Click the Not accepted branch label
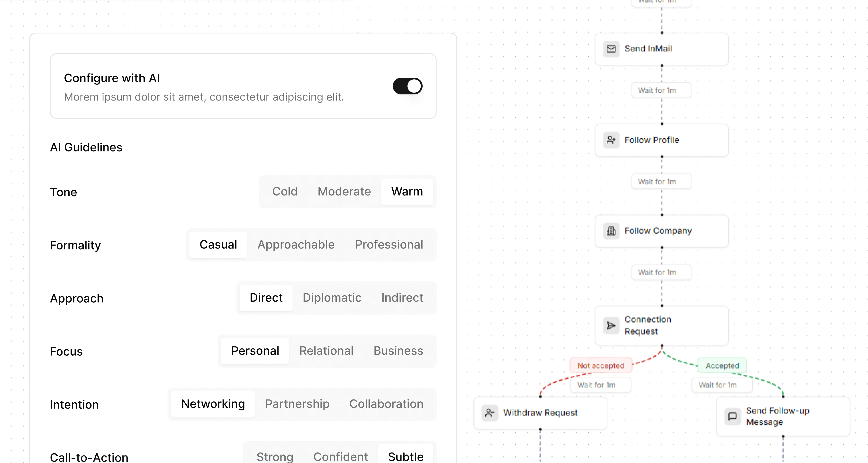This screenshot has width=868, height=463. tap(601, 366)
